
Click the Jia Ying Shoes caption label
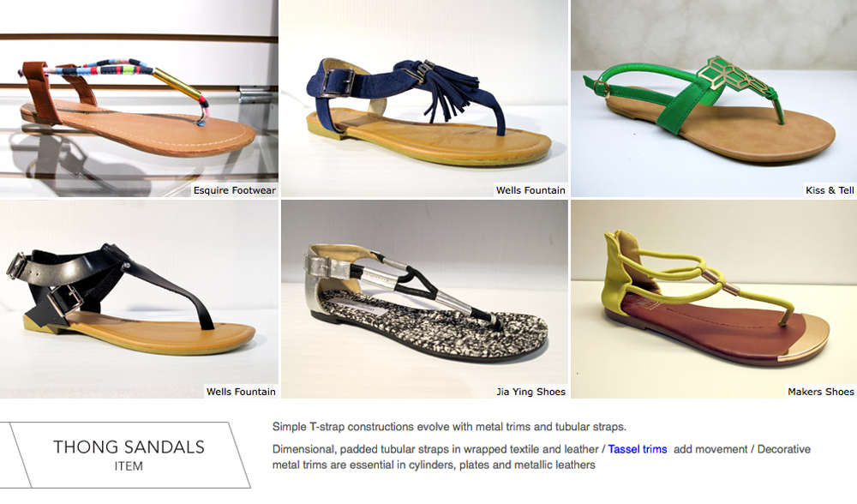530,392
